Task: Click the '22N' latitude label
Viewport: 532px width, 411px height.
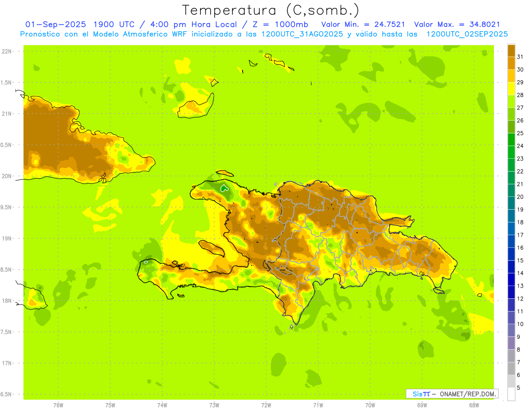Action: 8,51
